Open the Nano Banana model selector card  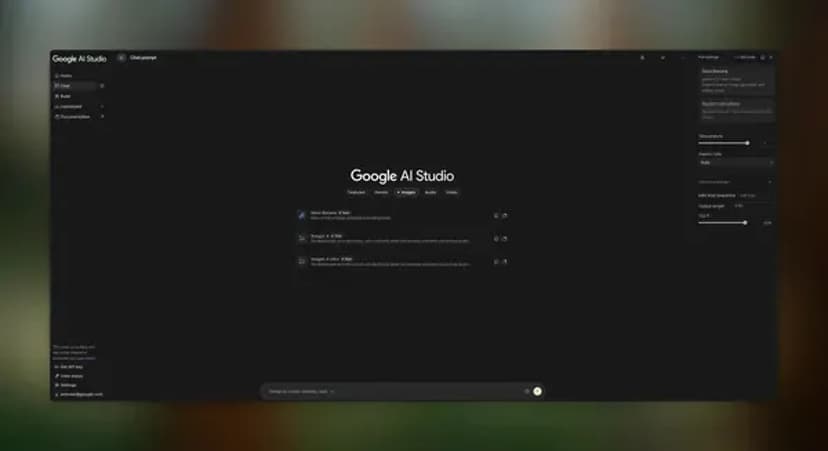coord(737,80)
